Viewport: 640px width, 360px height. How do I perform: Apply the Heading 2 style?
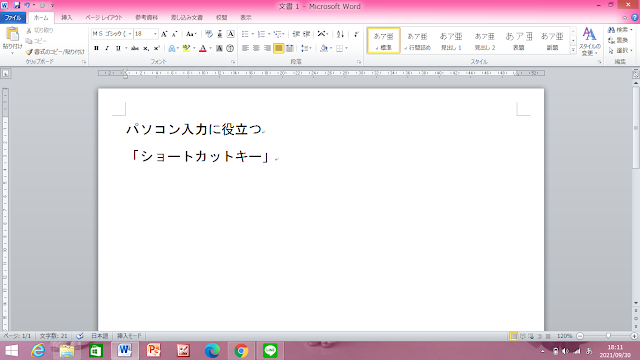(485, 40)
